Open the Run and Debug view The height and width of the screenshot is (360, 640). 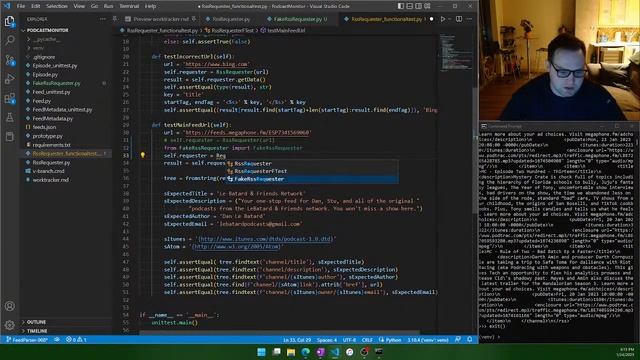(9, 79)
